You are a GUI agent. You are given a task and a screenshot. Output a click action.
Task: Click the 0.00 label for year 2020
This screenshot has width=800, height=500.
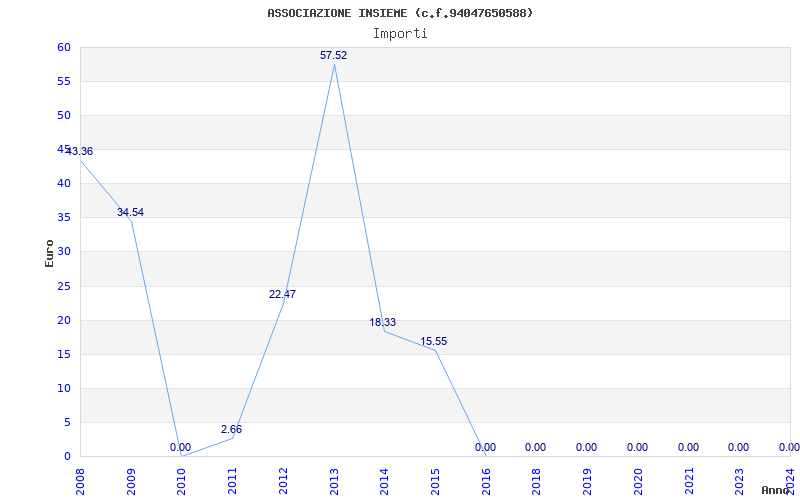pyautogui.click(x=638, y=447)
